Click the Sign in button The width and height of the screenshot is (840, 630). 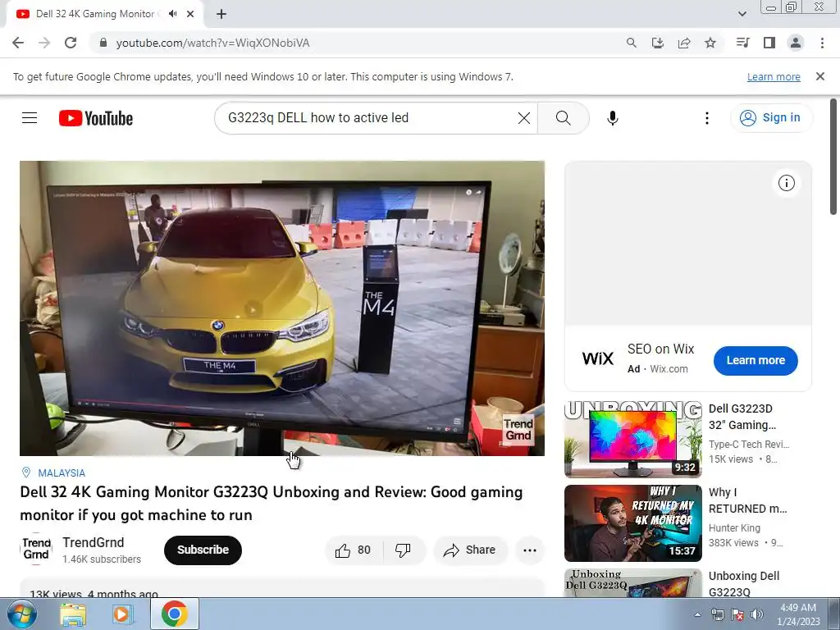pyautogui.click(x=771, y=118)
